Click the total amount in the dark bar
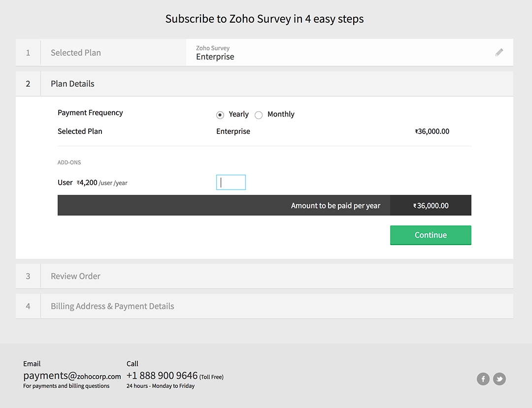 [x=431, y=206]
